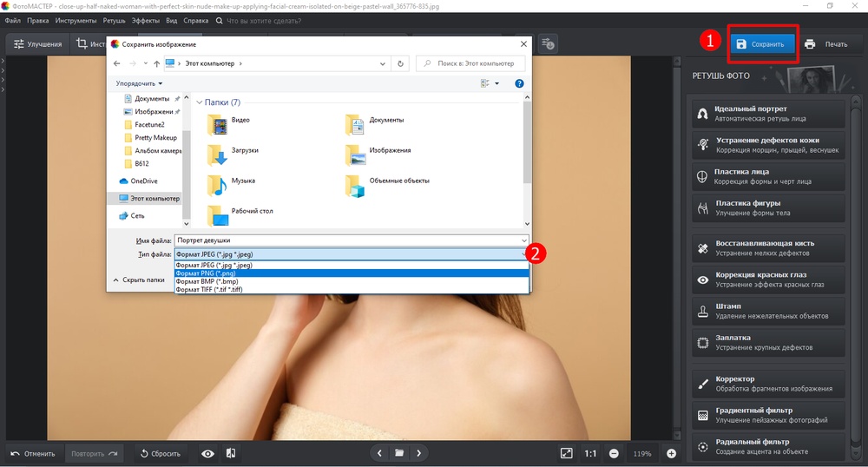Select the Штамп clone stamp tool
Image resolution: width=868 pixels, height=467 pixels.
(767, 311)
